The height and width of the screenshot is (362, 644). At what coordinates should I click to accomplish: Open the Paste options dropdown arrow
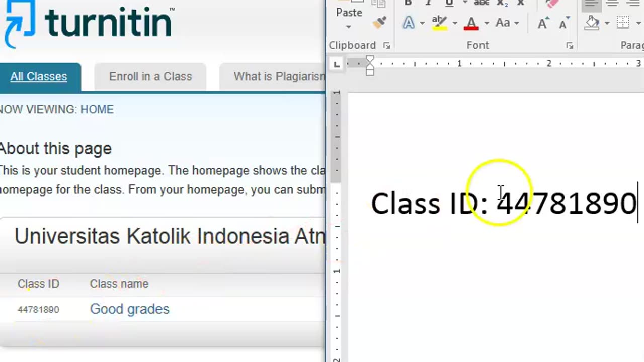point(349,26)
